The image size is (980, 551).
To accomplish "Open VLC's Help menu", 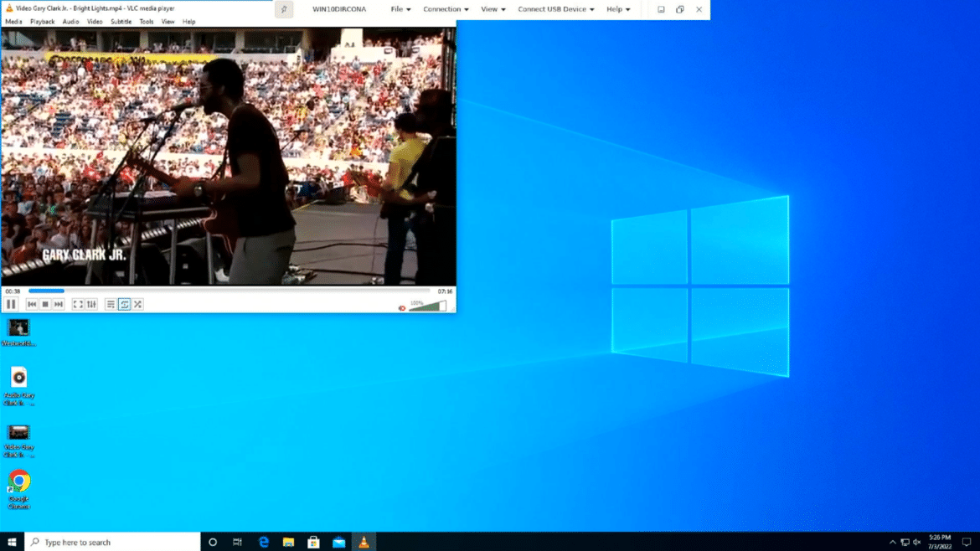I will [188, 22].
